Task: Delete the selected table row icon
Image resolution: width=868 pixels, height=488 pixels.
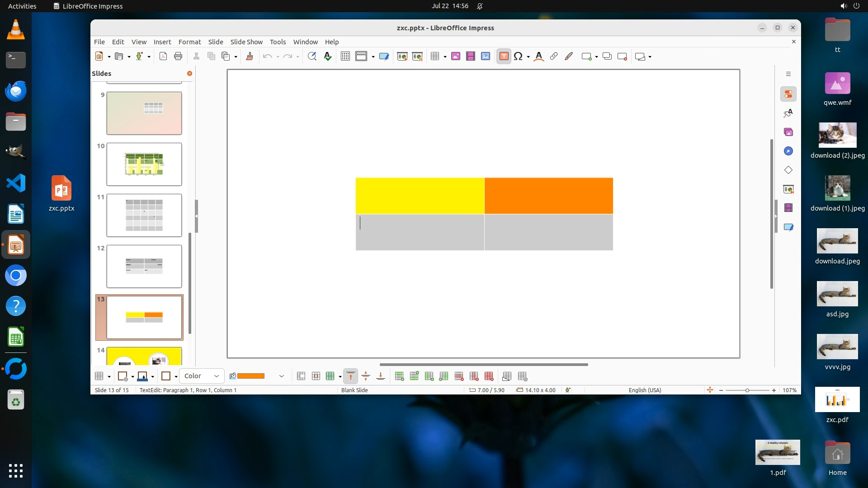Action: tap(459, 376)
